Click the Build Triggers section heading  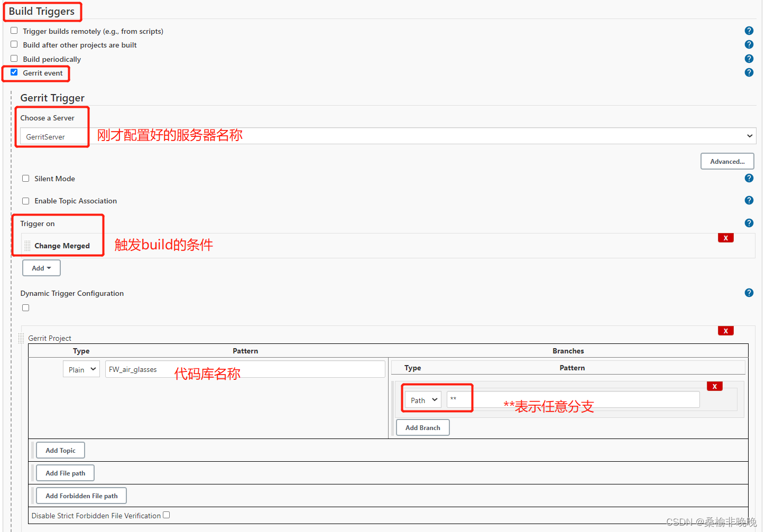click(42, 11)
